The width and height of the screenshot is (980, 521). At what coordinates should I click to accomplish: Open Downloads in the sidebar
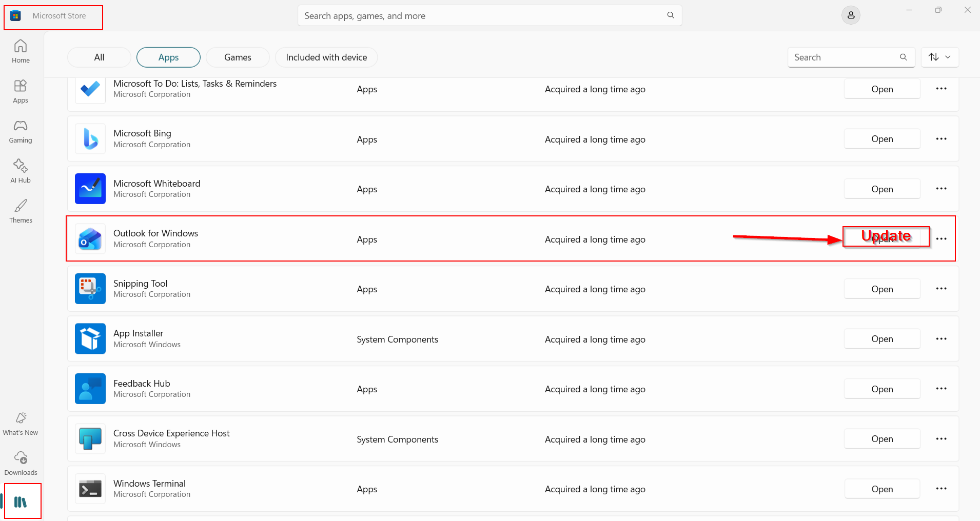coord(21,463)
